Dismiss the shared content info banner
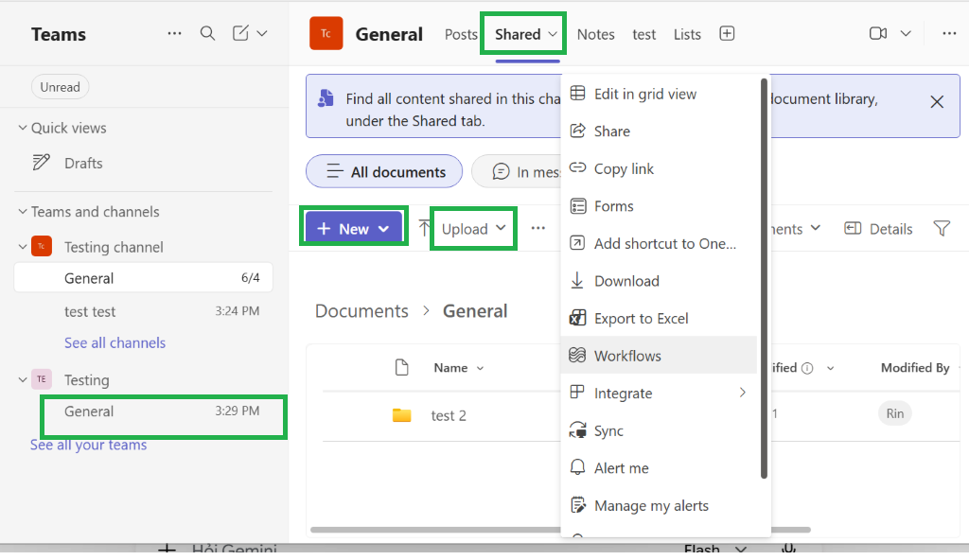 click(x=937, y=102)
